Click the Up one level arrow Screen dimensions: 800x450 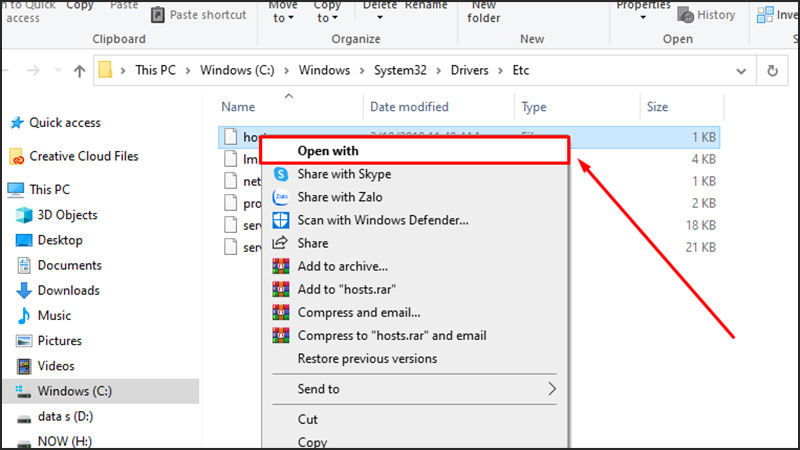79,71
